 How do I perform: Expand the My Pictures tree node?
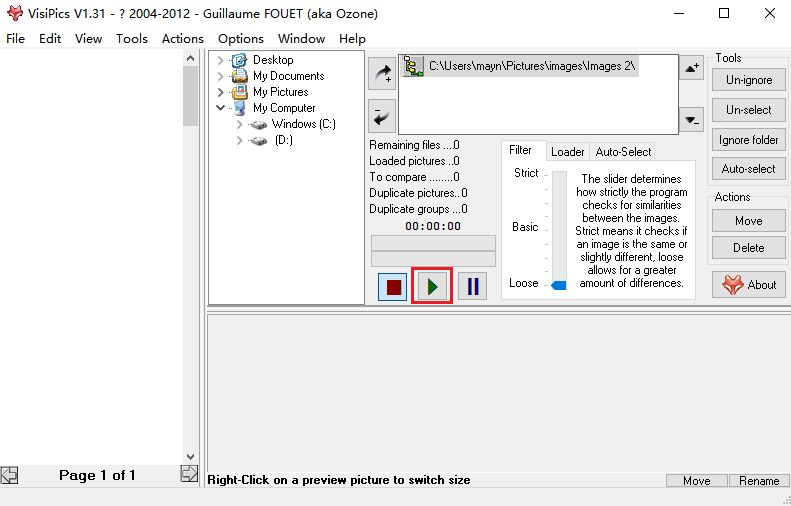click(x=220, y=92)
